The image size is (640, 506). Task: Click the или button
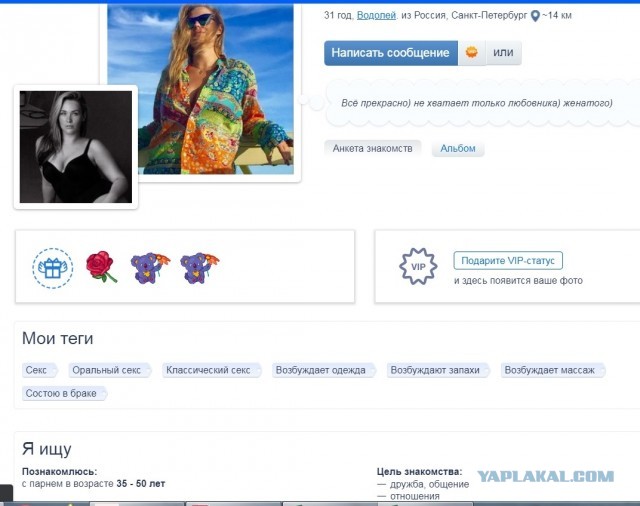(x=503, y=53)
